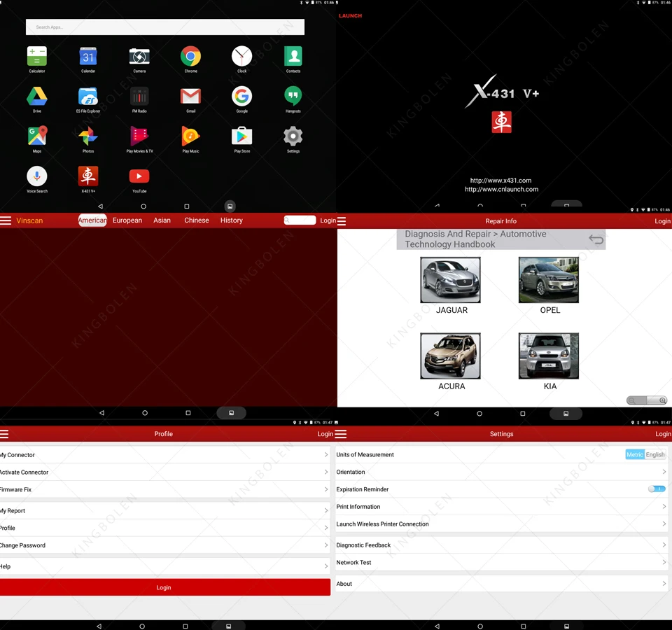Open the Voice Search app

37,176
